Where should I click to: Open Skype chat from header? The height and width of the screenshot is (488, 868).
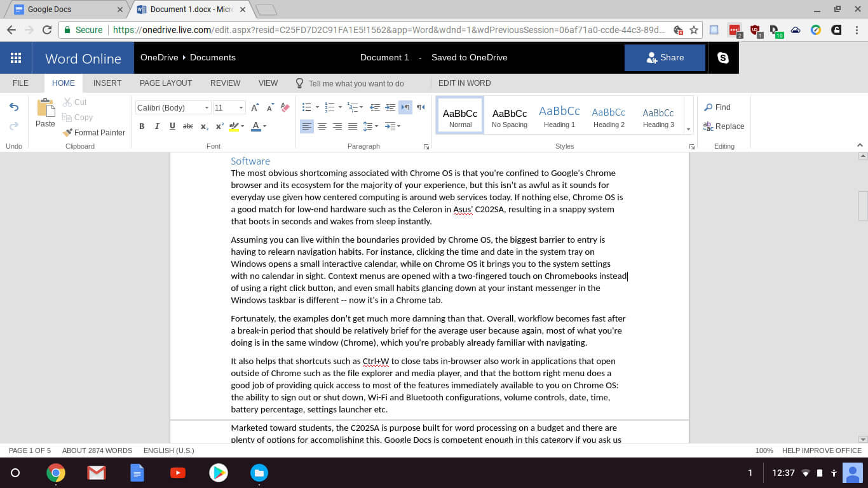pos(723,58)
